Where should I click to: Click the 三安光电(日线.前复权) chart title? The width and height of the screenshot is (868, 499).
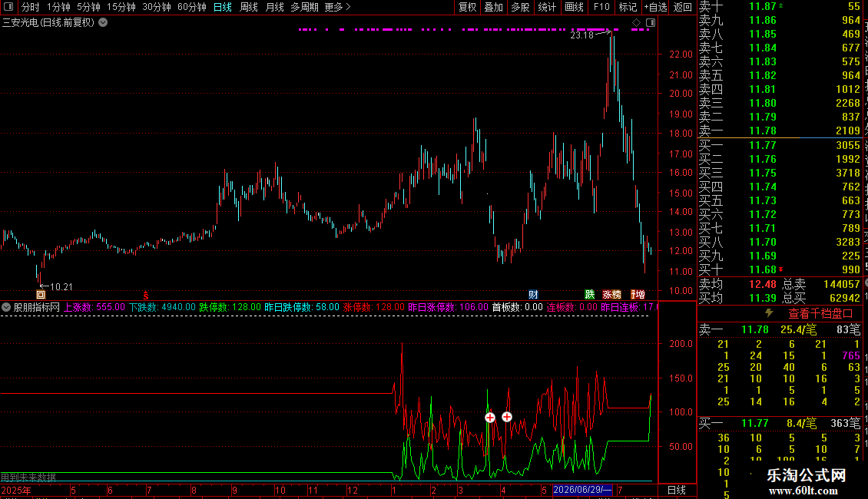(x=48, y=22)
